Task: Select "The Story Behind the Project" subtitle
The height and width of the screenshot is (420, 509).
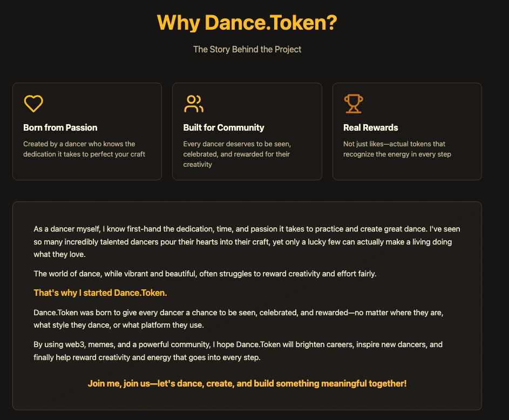Action: [247, 50]
